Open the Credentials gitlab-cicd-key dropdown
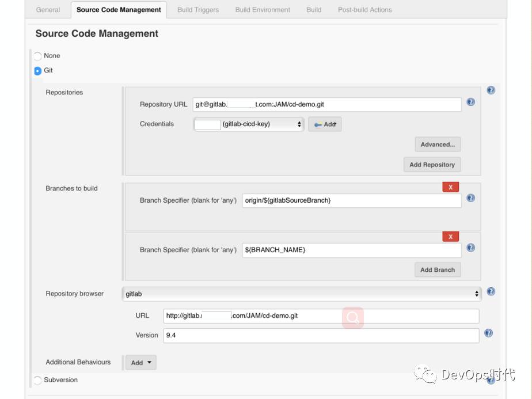 pos(248,124)
